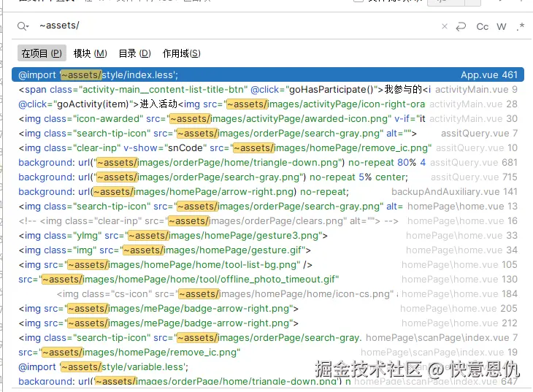Select the home.vue 16 commented clears.png result
Viewport: 533px width, 392px height.
[268, 221]
